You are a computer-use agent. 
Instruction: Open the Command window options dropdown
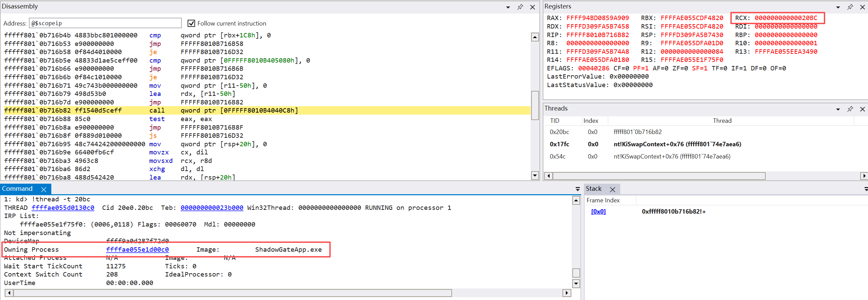[x=577, y=189]
